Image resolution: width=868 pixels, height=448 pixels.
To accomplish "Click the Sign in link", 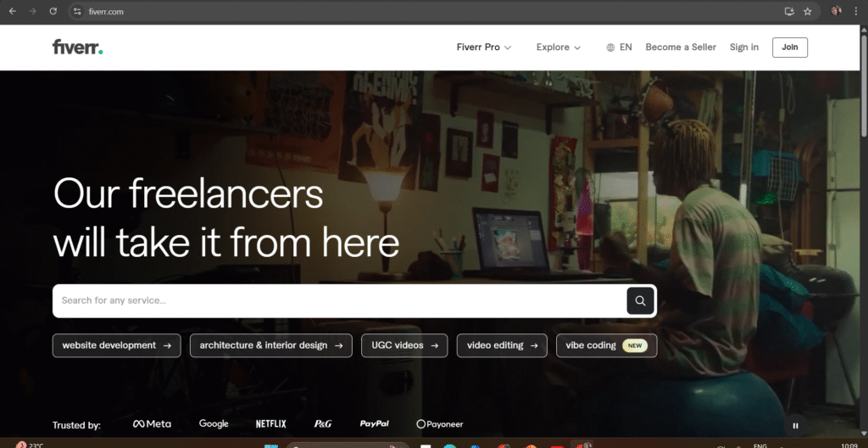I will tap(744, 48).
